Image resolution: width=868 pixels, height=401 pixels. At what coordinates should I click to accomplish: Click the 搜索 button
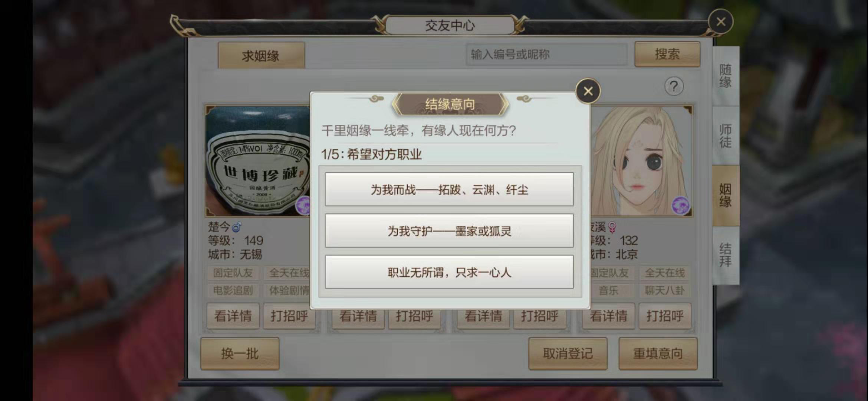click(x=667, y=54)
